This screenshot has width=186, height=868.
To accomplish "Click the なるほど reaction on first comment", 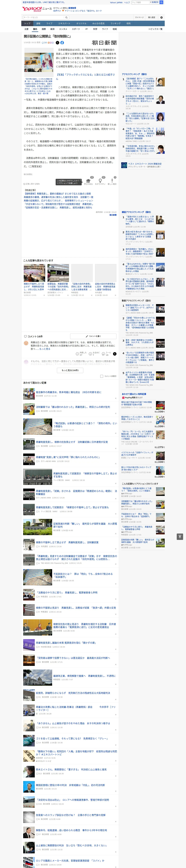I will [94, 354].
